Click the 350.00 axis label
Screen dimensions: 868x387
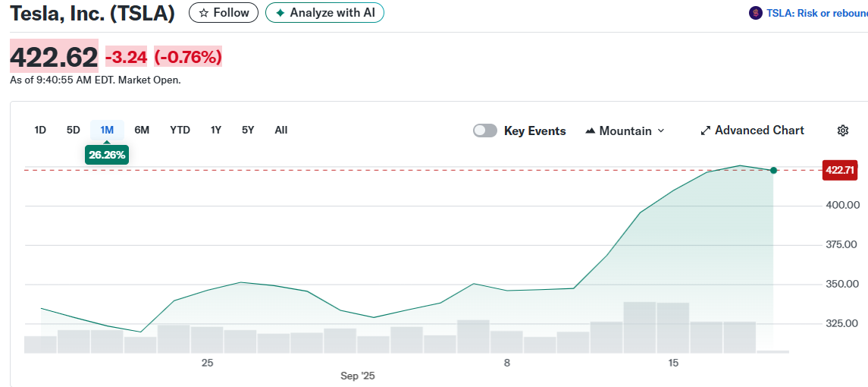point(842,284)
